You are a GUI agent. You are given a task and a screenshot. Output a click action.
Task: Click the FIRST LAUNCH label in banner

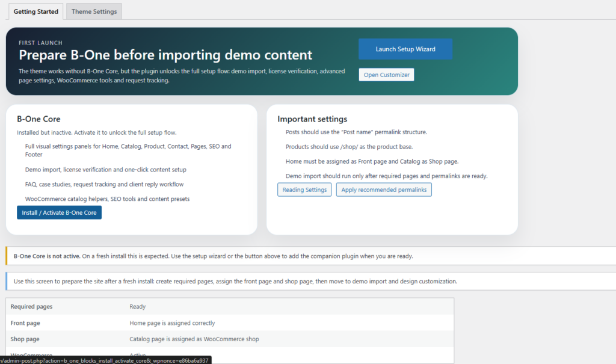pos(40,43)
